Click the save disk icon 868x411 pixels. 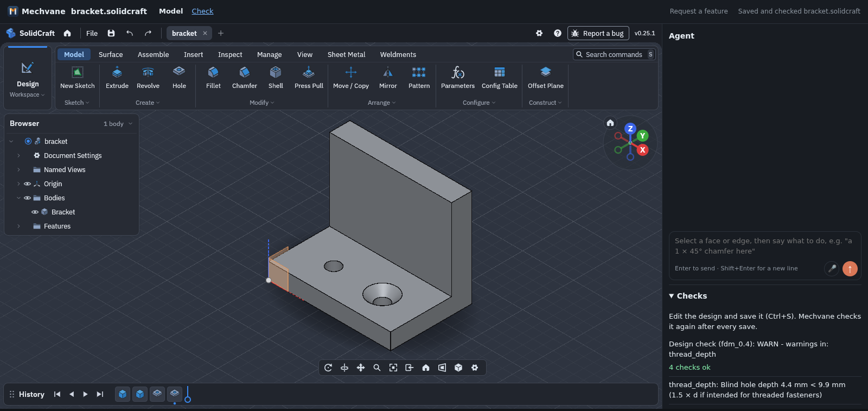coord(111,33)
